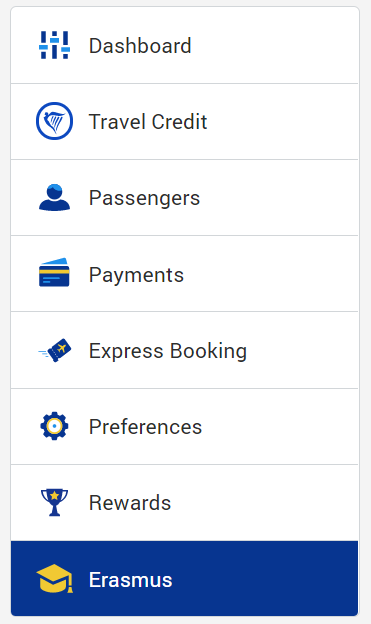Choose the Express Booking label
The width and height of the screenshot is (371, 624).
coord(168,351)
